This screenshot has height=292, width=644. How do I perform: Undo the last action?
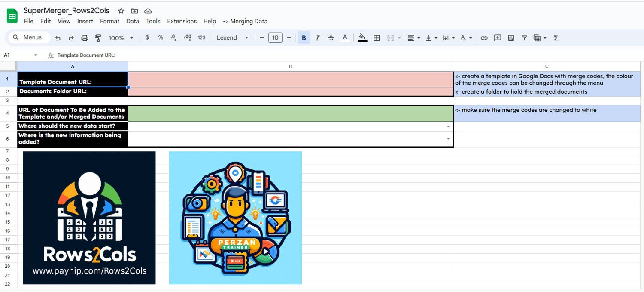point(58,38)
